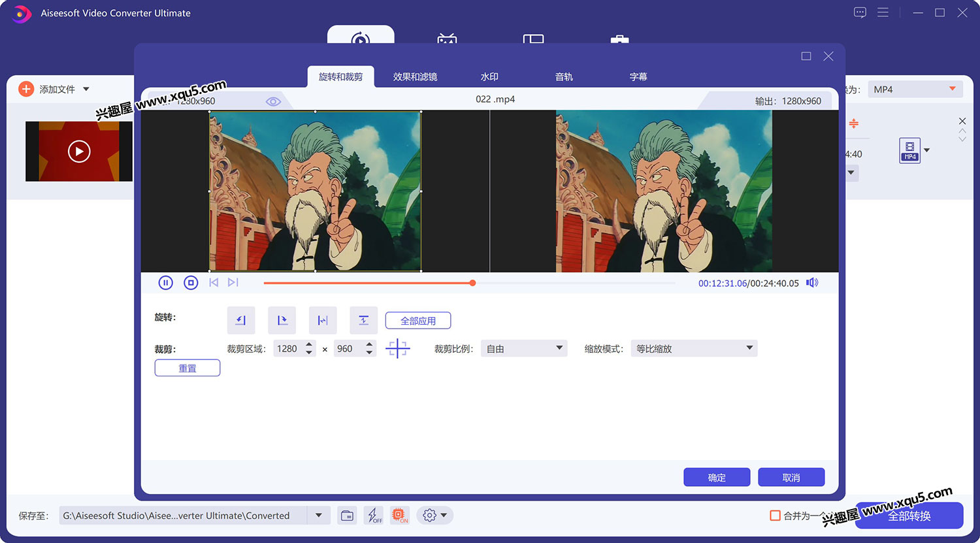This screenshot has height=543, width=980.
Task: Increase crop width stepper up arrow
Action: click(309, 344)
